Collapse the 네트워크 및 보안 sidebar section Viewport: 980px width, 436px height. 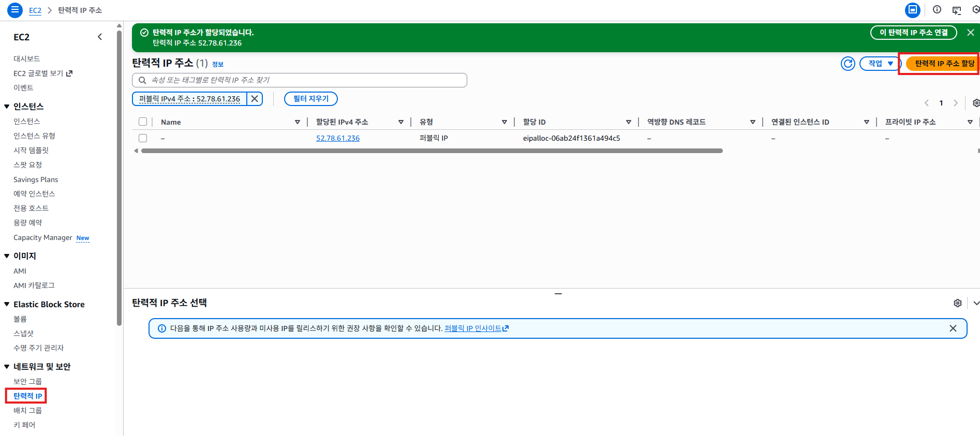pyautogui.click(x=7, y=367)
